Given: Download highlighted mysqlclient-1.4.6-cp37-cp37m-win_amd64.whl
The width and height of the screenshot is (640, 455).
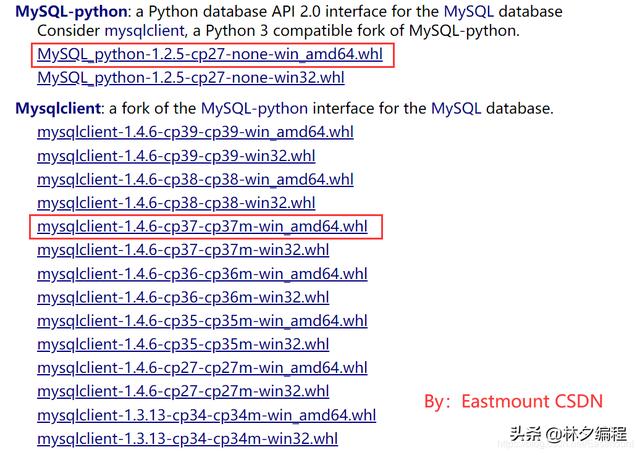Looking at the screenshot, I should click(x=202, y=226).
